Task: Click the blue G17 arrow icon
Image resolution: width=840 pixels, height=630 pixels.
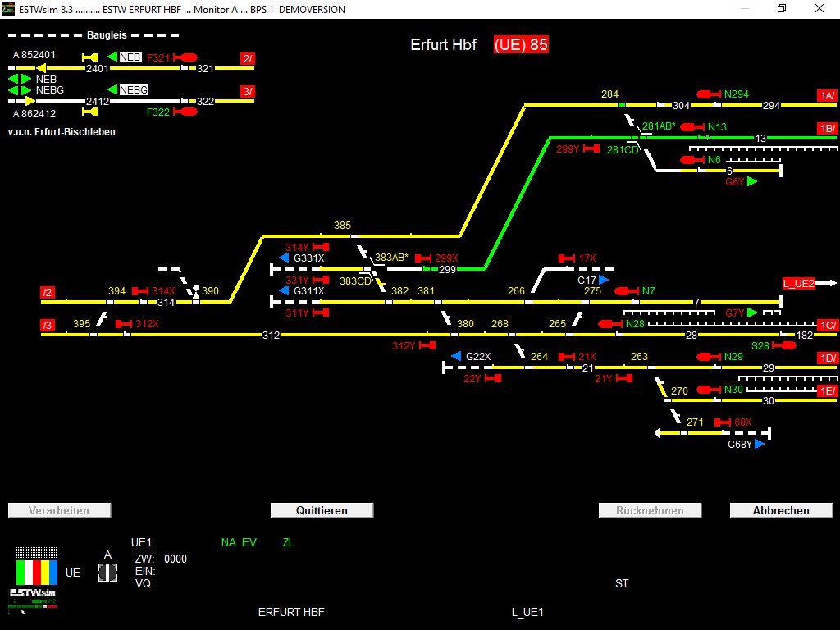Action: click(x=601, y=279)
